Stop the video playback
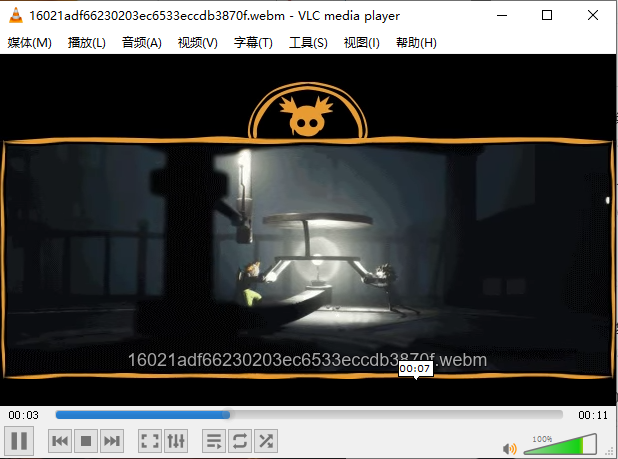The width and height of the screenshot is (618, 459). pos(86,441)
